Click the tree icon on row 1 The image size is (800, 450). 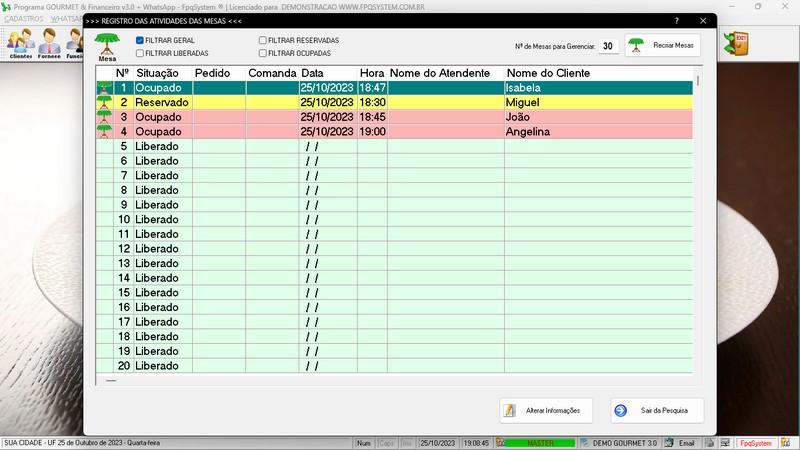[105, 88]
